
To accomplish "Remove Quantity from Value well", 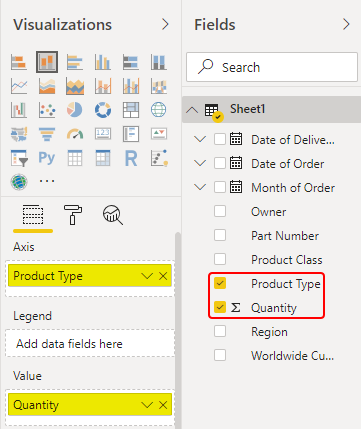I will (163, 405).
